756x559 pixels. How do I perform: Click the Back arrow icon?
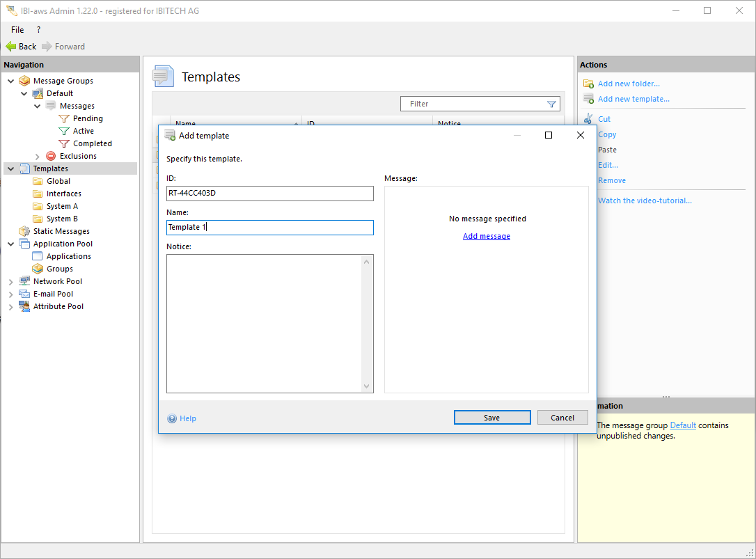10,47
